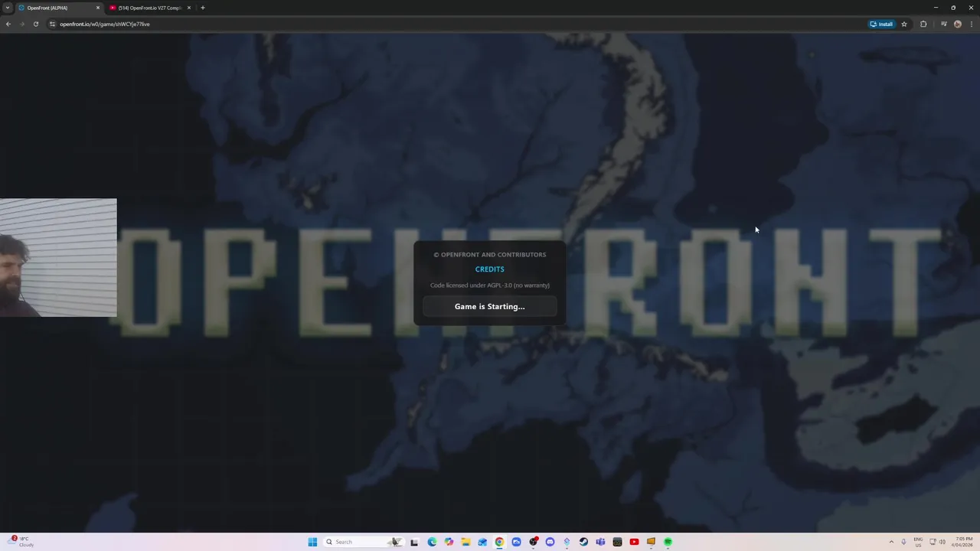Open Steam from the taskbar
The height and width of the screenshot is (551, 980).
(x=583, y=542)
